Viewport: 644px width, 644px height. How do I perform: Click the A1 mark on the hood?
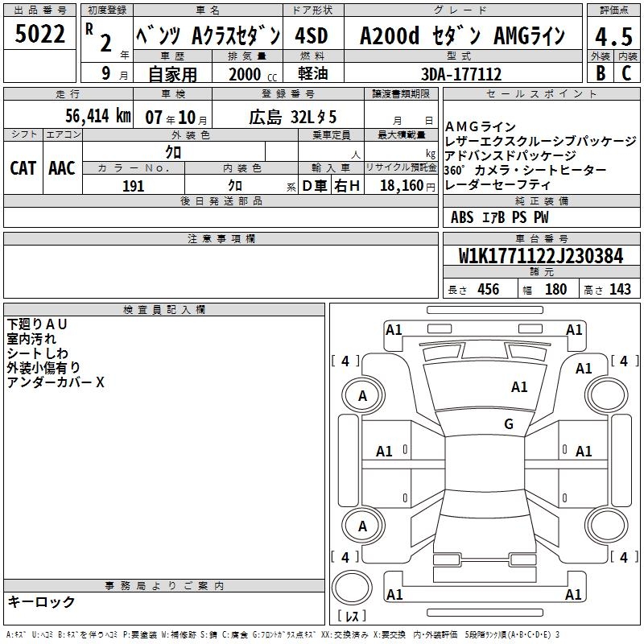pos(519,387)
